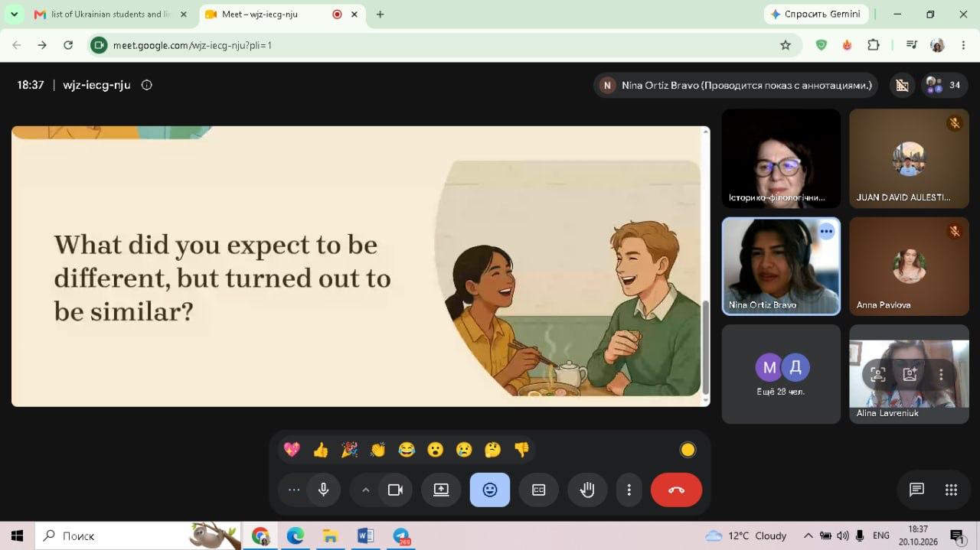Screen dimensions: 980x550
Task: Show meeting details info icon
Action: (147, 85)
